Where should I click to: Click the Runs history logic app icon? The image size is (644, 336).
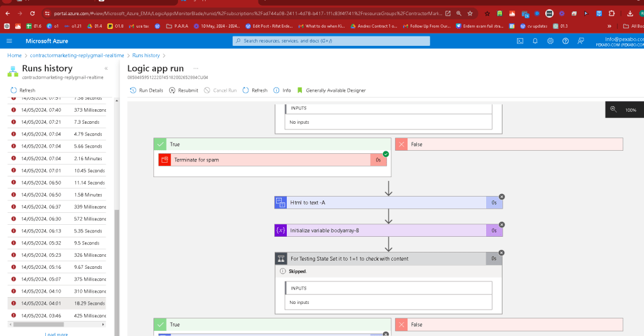coord(13,72)
